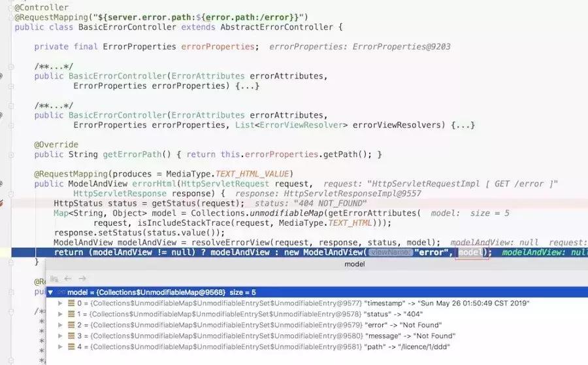Expand entry 1 containing status 404
The width and height of the screenshot is (588, 365).
pos(60,314)
